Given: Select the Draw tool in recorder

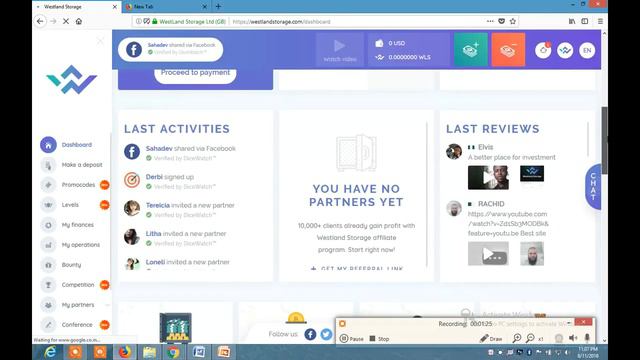Looking at the screenshot, I should (x=491, y=339).
